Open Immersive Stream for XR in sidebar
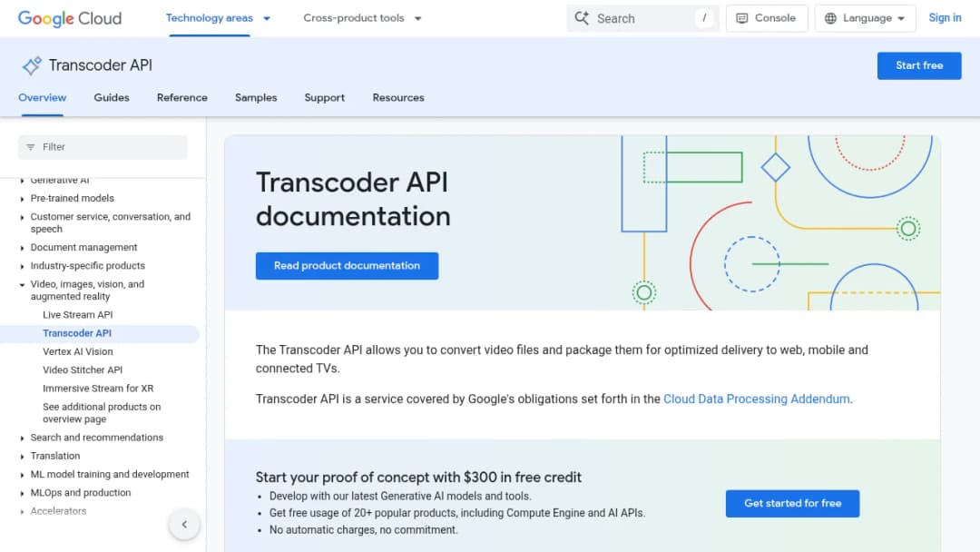Viewport: 980px width, 552px height. (x=98, y=389)
